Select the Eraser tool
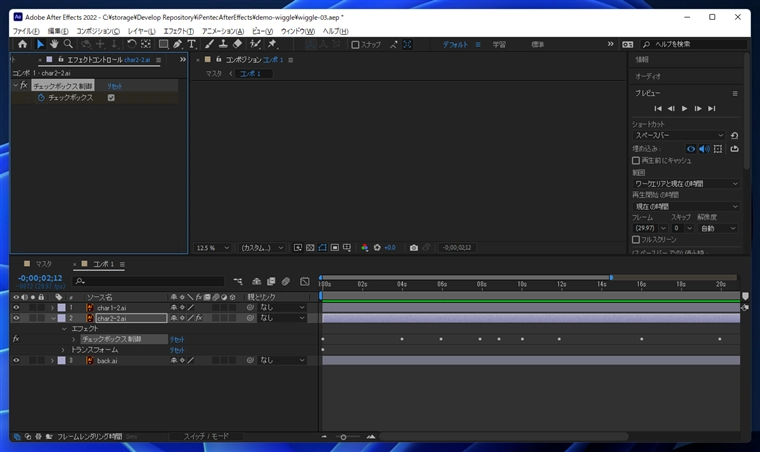The image size is (760, 452). tap(237, 44)
